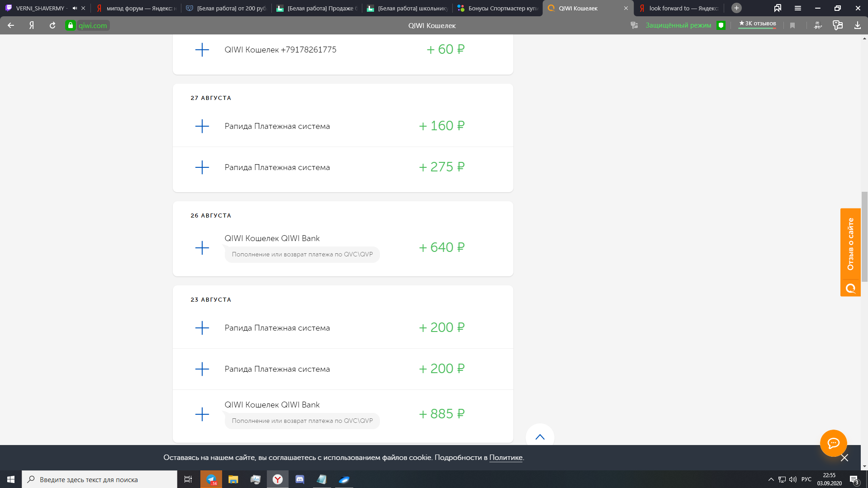The width and height of the screenshot is (868, 488).
Task: Click the 27 АВГУСТА date heading
Action: (x=211, y=98)
